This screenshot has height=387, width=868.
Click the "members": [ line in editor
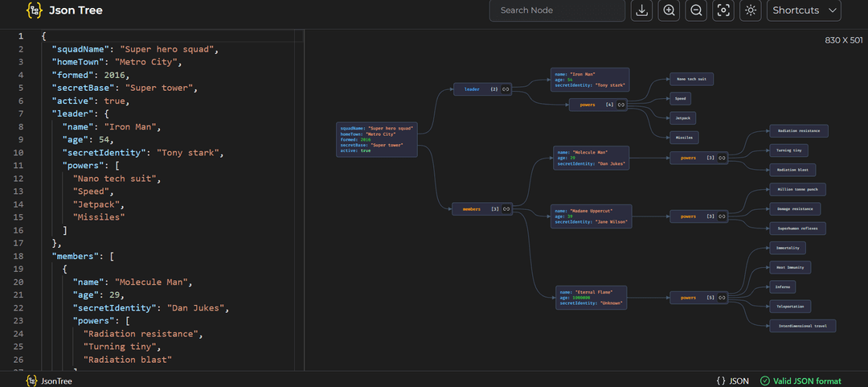click(83, 256)
